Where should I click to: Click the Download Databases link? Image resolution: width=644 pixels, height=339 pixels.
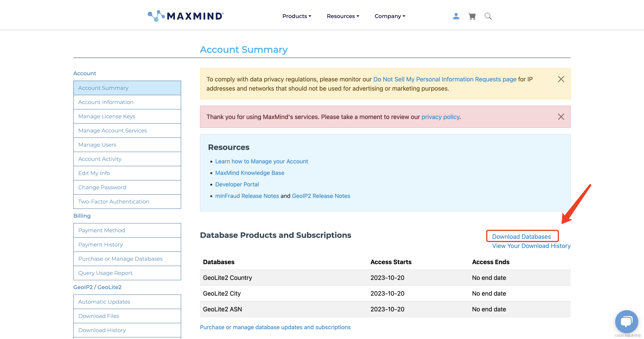(521, 236)
